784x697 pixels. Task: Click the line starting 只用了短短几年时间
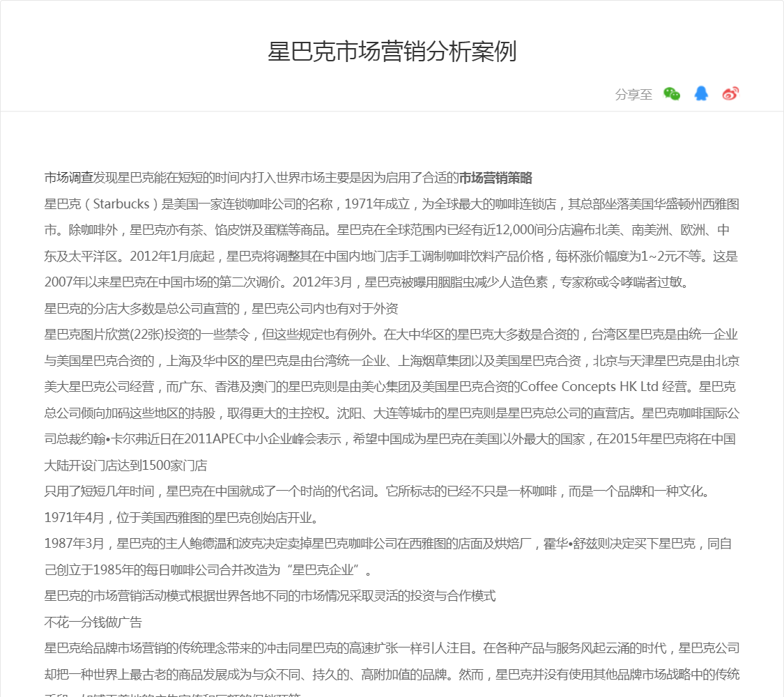377,491
